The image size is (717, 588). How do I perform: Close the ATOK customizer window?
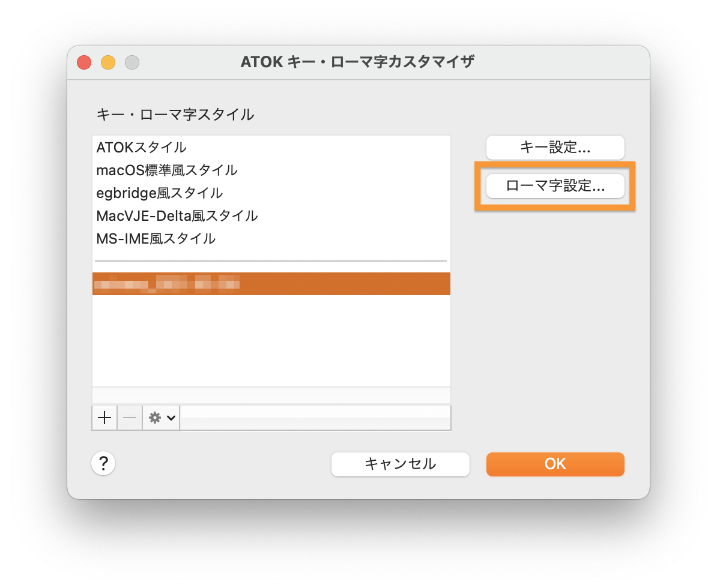[84, 62]
